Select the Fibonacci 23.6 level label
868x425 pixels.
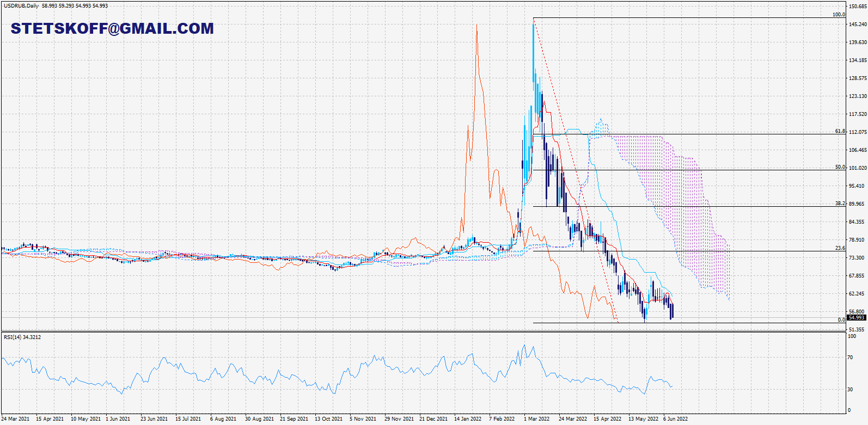(840, 248)
